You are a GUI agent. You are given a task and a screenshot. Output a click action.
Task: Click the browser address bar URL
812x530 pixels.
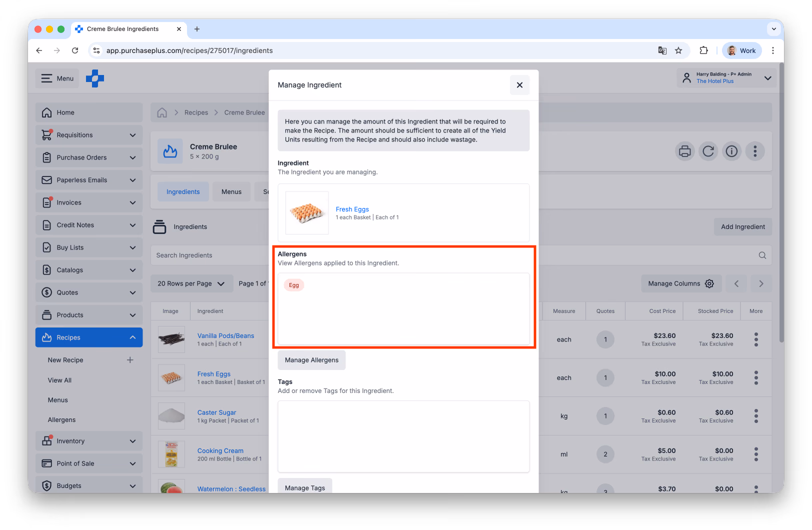click(189, 50)
